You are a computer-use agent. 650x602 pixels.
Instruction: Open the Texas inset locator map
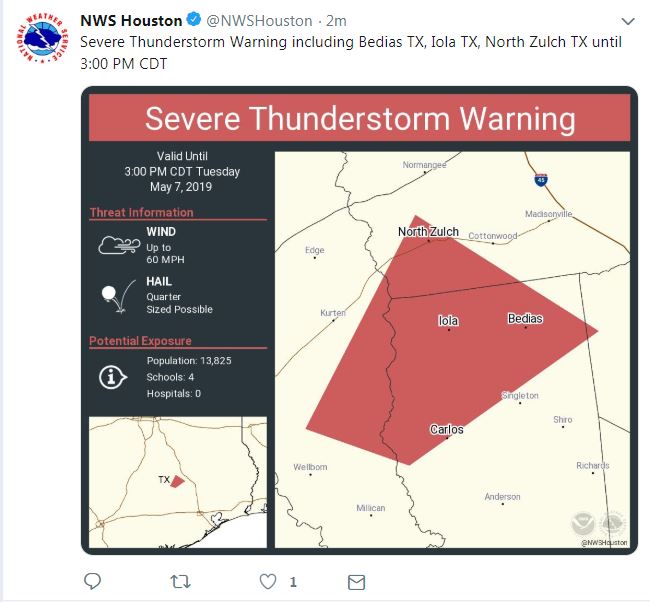click(x=178, y=482)
